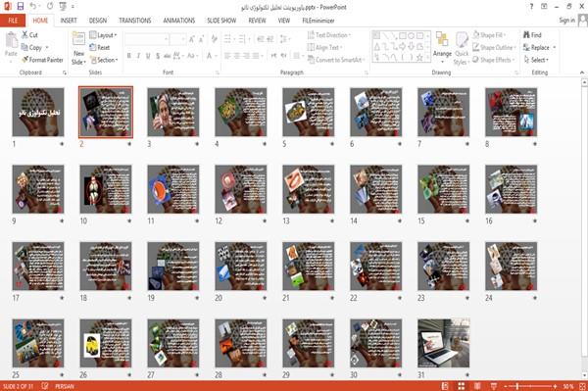The image size is (588, 391).
Task: Click Clear All Formatting icon
Action: pyautogui.click(x=214, y=38)
